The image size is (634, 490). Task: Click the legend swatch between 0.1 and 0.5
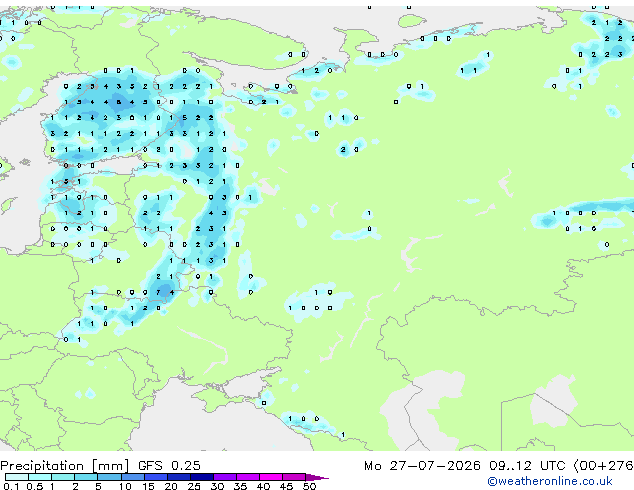point(17,477)
